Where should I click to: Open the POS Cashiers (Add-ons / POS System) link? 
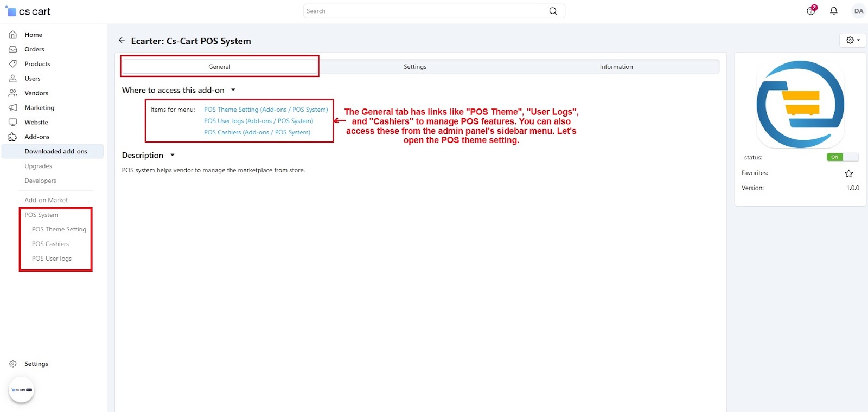[257, 132]
